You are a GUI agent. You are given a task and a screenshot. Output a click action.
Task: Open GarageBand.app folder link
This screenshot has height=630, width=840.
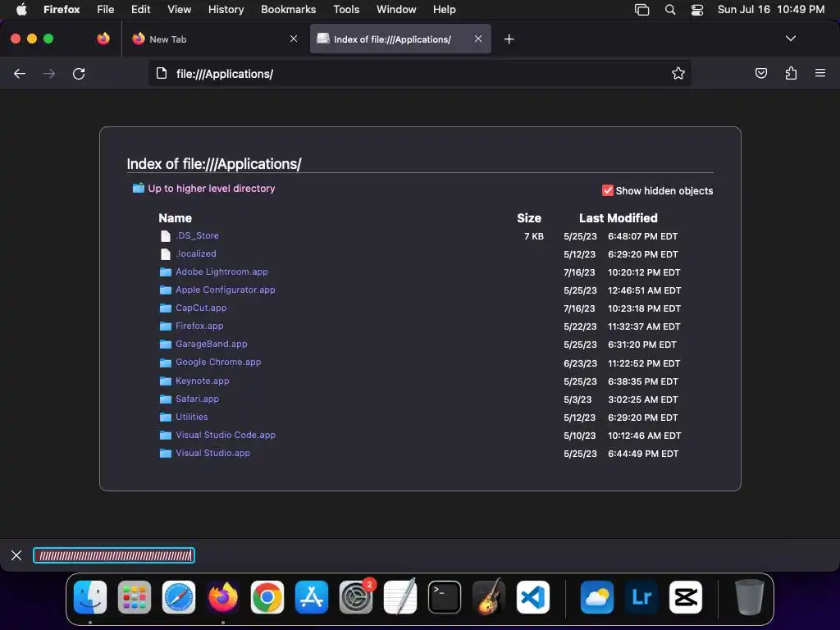coord(212,344)
